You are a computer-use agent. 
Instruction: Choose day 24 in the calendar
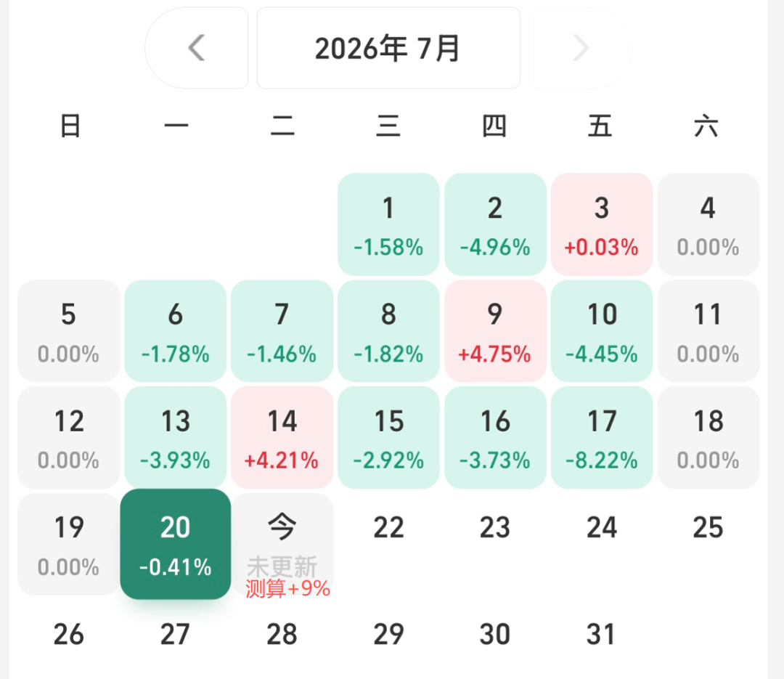602,528
